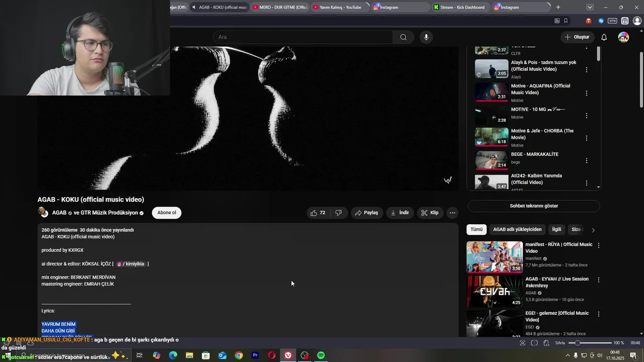Open options for Alaylı & Pois playlist item
Image resolution: width=644 pixels, height=362 pixels.
586,70
